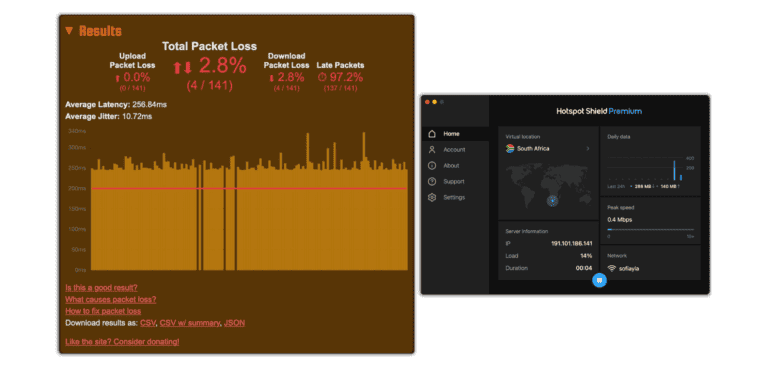This screenshot has height=369, width=768.
Task: Select the Support question-mark icon
Action: click(432, 181)
